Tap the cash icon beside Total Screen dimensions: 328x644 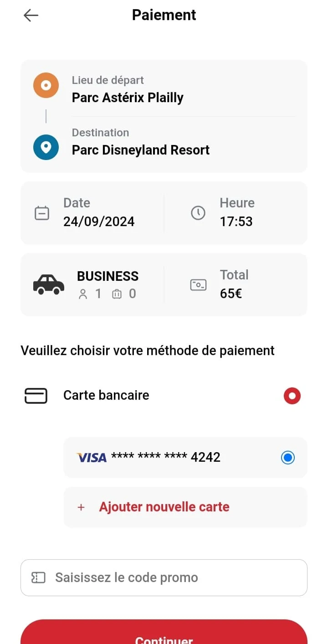coord(198,285)
